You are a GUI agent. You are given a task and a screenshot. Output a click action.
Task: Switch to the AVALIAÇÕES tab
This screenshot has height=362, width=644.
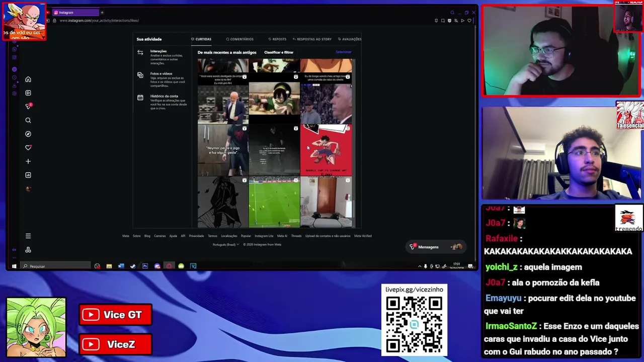click(x=350, y=39)
